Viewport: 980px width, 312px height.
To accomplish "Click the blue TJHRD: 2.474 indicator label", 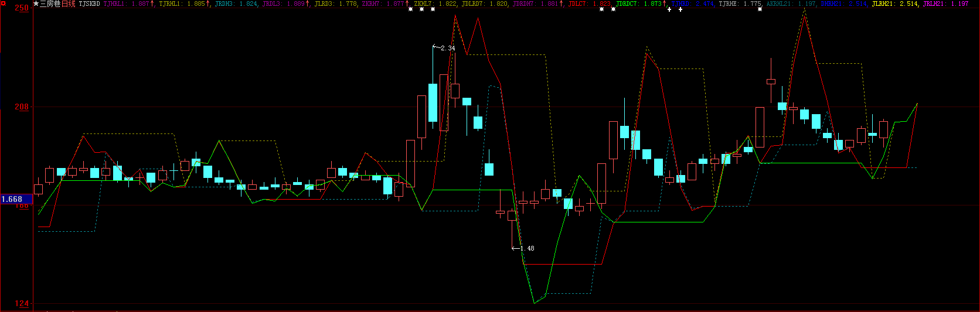I will (x=693, y=4).
